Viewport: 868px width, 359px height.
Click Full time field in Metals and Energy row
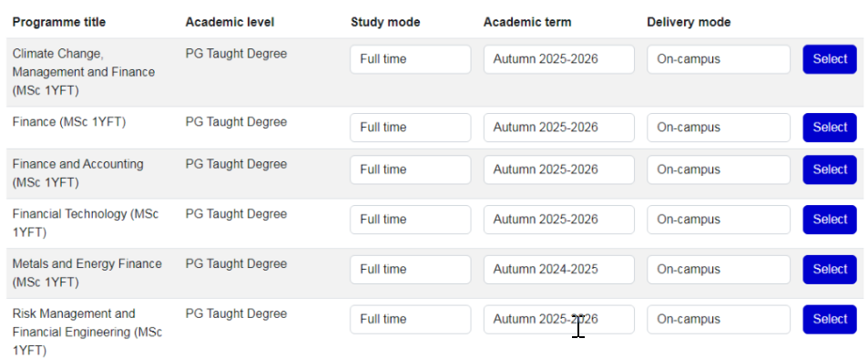410,270
